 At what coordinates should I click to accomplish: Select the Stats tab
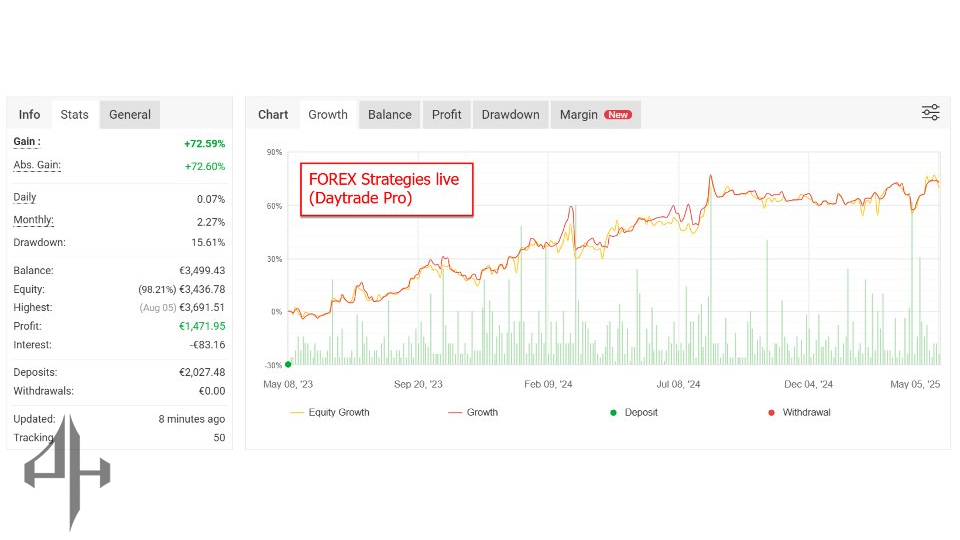pyautogui.click(x=75, y=114)
